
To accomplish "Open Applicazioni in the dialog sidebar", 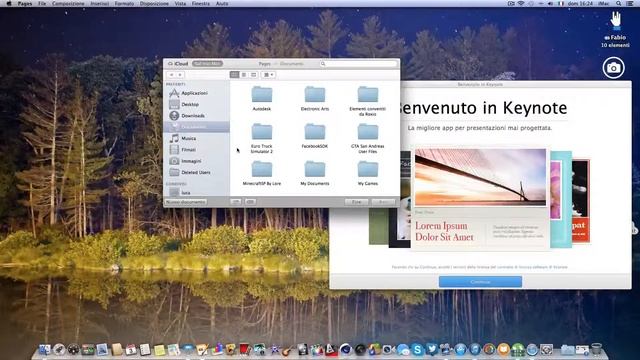I will (x=197, y=93).
